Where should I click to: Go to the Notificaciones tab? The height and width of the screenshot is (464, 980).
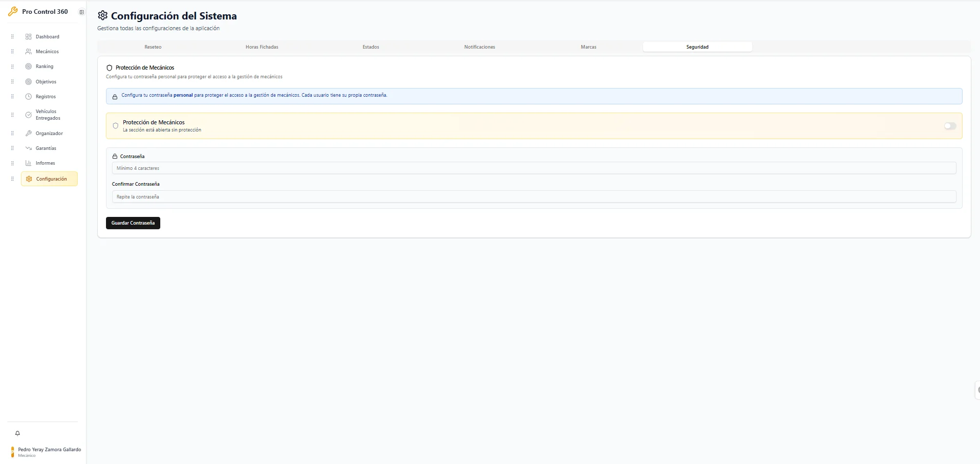click(x=479, y=47)
